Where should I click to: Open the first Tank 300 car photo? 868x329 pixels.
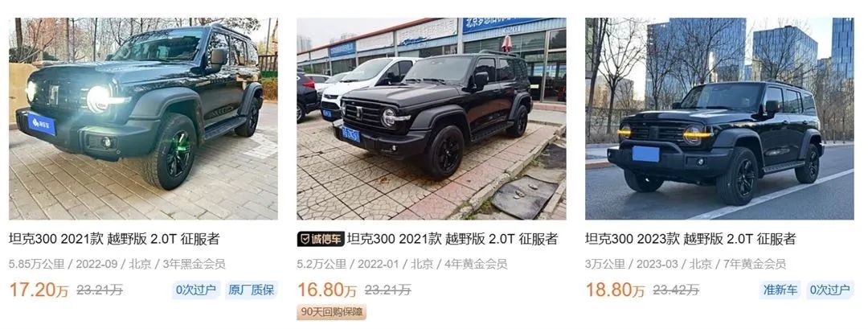(x=143, y=118)
